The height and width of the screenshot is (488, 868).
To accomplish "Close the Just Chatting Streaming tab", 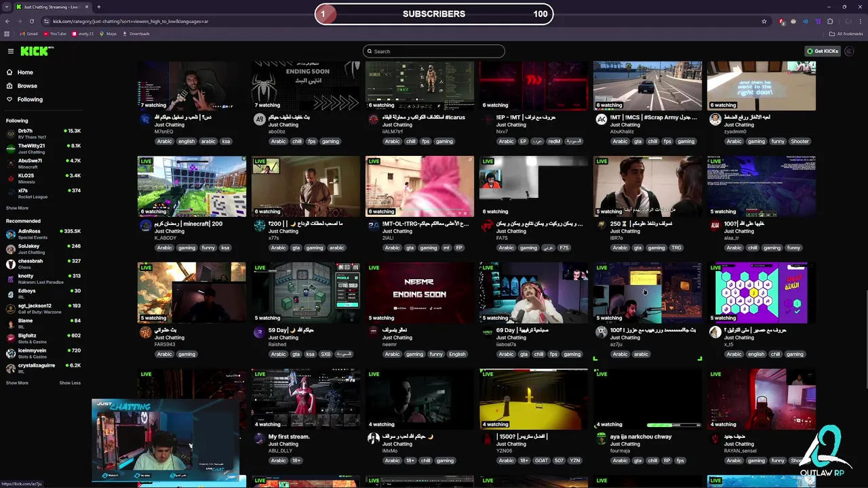I will (x=87, y=7).
